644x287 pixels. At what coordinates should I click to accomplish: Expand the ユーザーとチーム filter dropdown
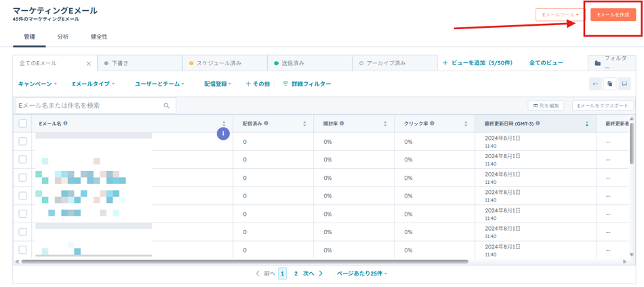(x=160, y=84)
